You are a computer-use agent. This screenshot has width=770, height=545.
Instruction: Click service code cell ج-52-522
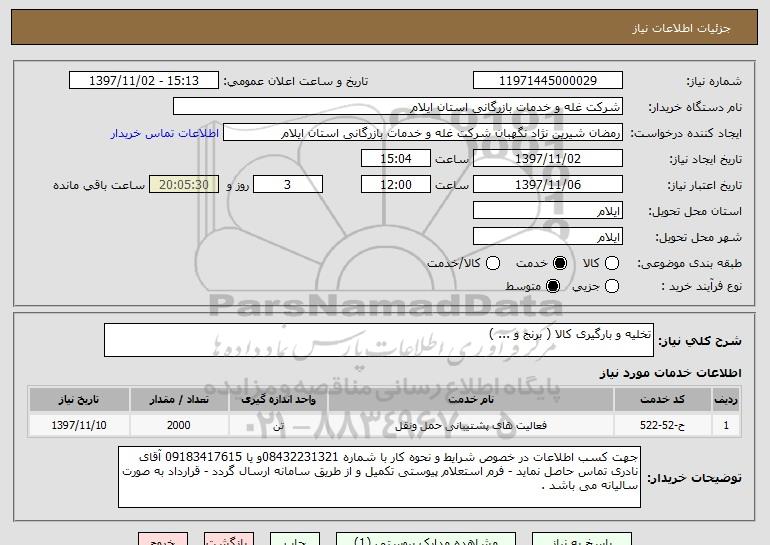pyautogui.click(x=662, y=425)
